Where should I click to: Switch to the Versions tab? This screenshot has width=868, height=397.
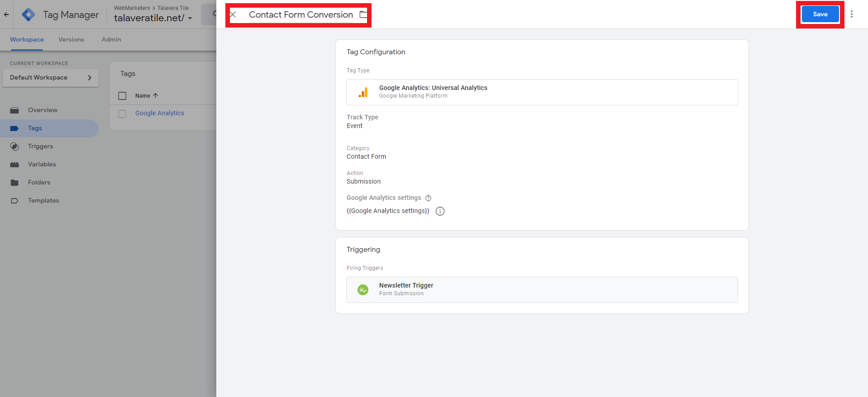coord(71,40)
